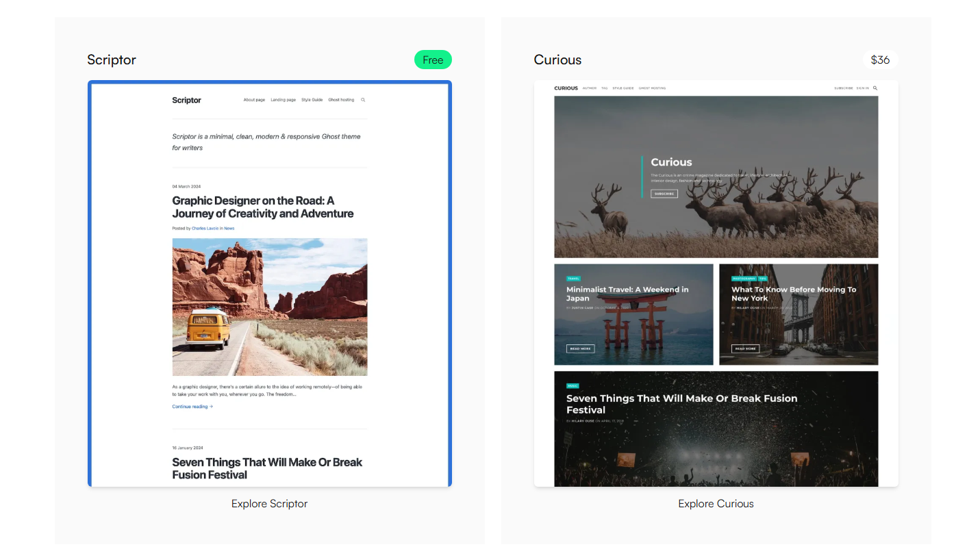Click the teal Travel tag badge

point(573,279)
